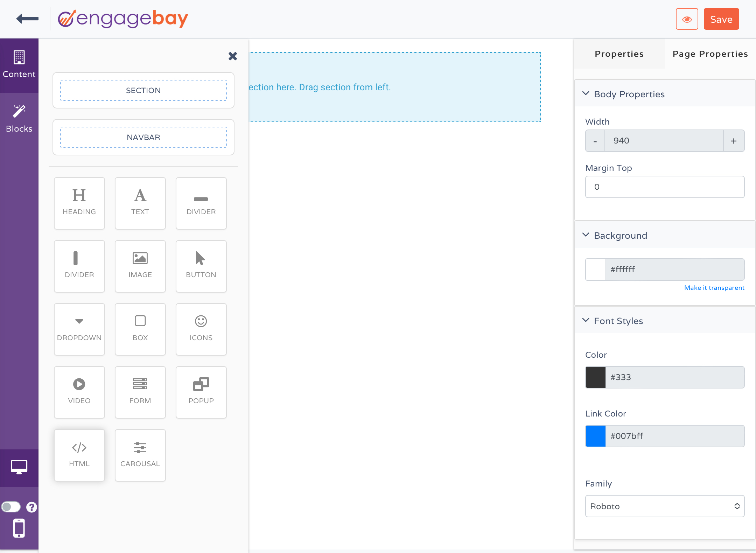The height and width of the screenshot is (553, 756).
Task: Click the Margin Top input field
Action: 665,187
